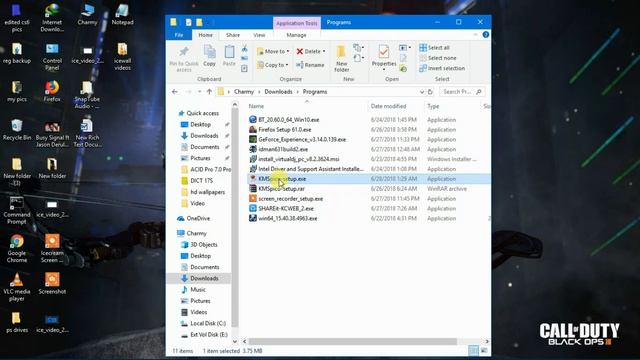Viewport: 640px width, 360px height.
Task: Open Google Chrome desktop icon
Action: (17, 249)
